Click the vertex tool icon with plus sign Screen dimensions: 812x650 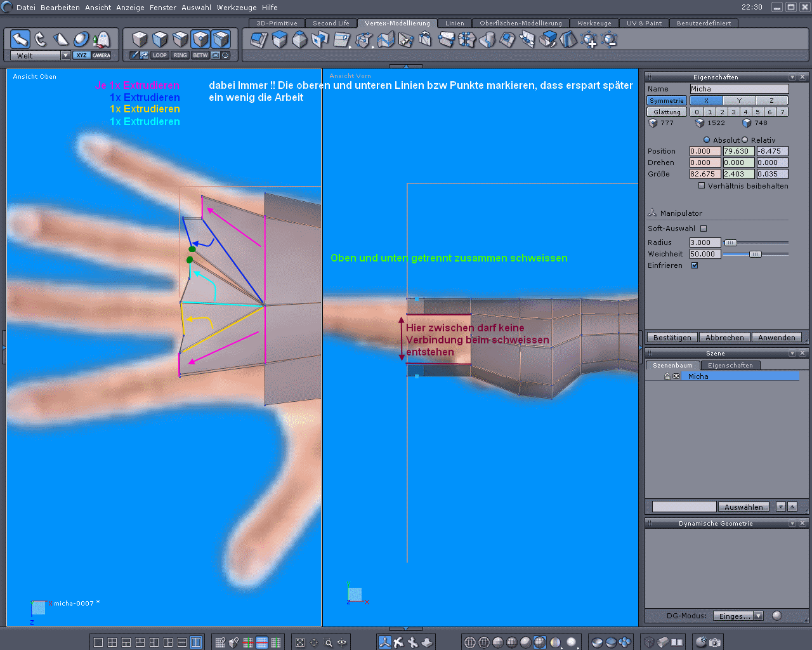589,40
